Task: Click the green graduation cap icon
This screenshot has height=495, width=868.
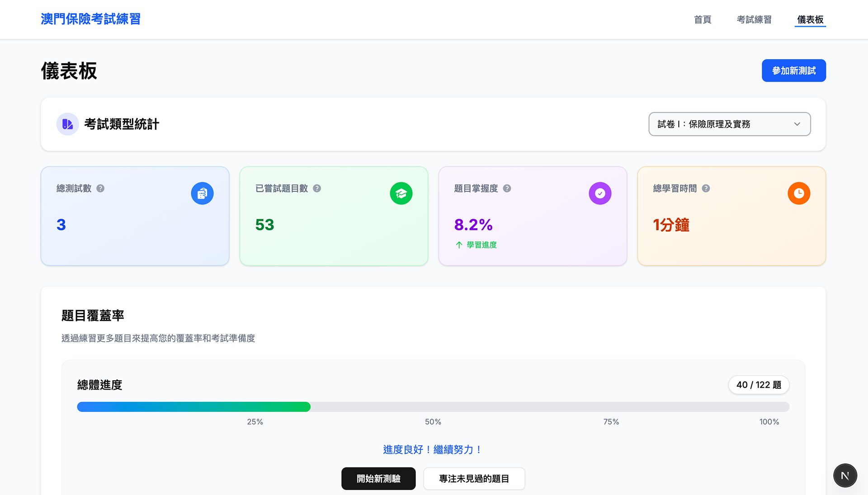Action: pyautogui.click(x=401, y=194)
